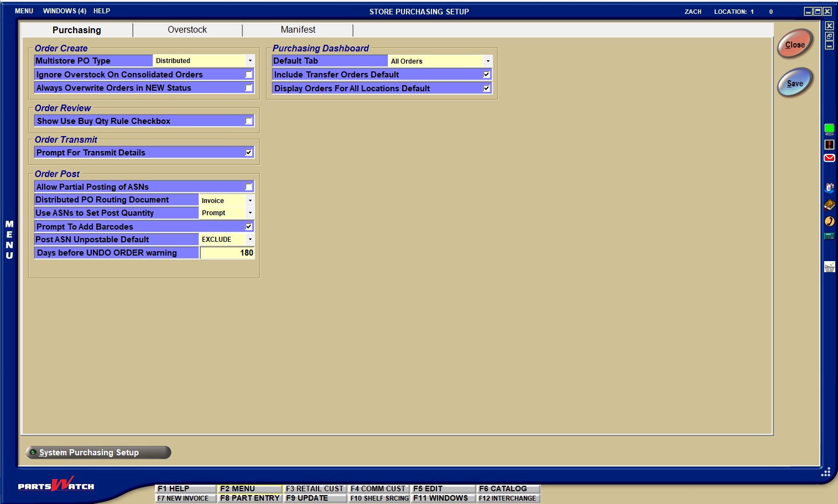This screenshot has height=504, width=838.
Task: Click the blue desk organizer icon
Action: tap(829, 188)
